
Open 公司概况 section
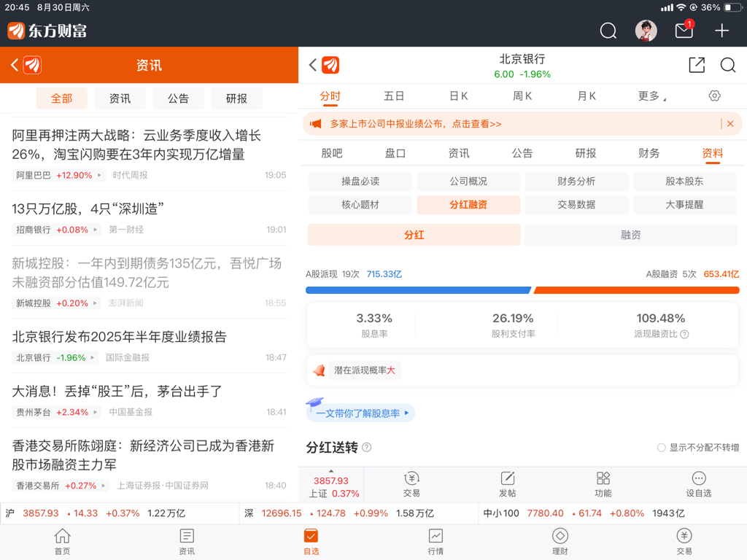click(x=468, y=182)
